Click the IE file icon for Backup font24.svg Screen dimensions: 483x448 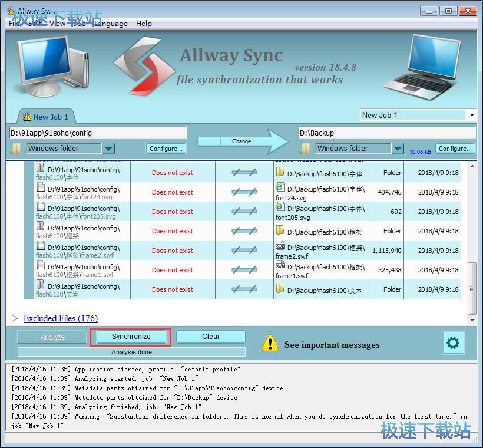[280, 187]
